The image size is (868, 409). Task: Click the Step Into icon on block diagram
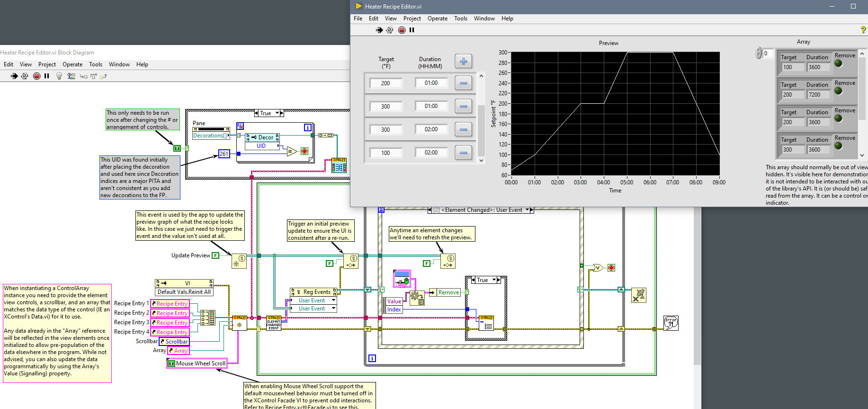[x=83, y=76]
